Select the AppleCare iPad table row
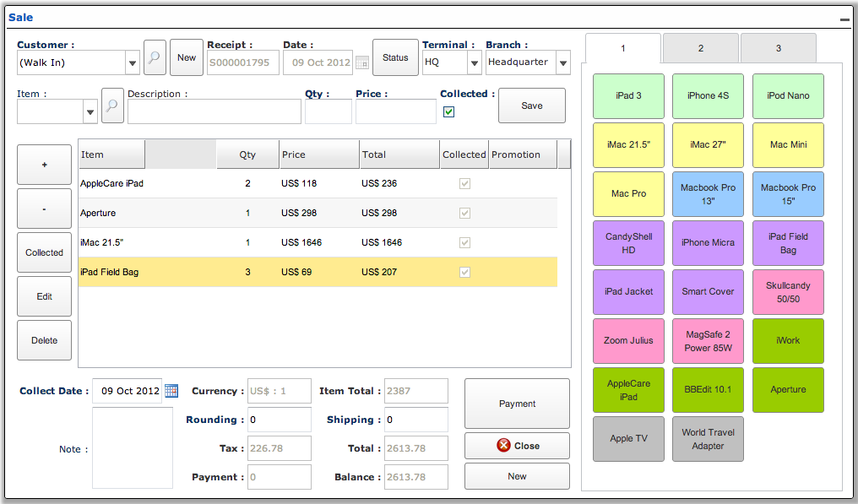Viewport: 858px width, 504px height. 318,183
